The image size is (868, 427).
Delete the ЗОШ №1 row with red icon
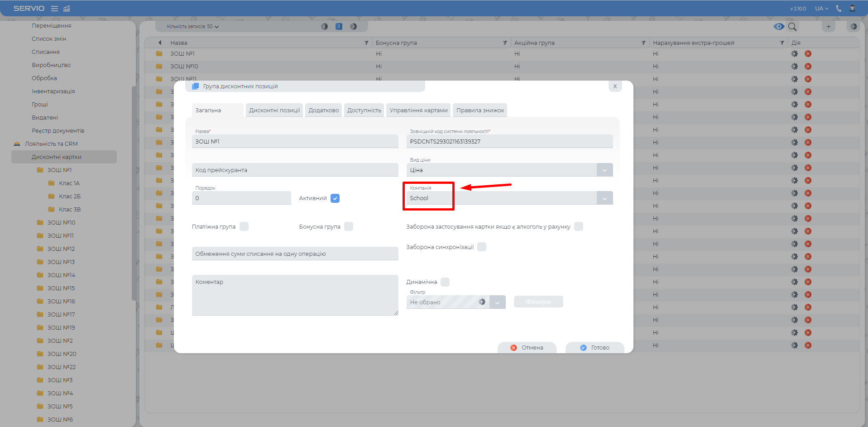click(808, 54)
